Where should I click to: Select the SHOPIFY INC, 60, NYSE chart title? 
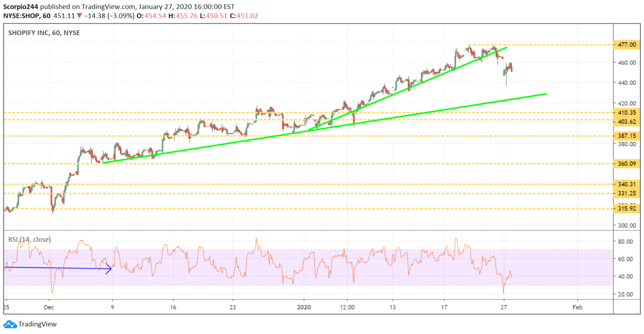(x=44, y=33)
